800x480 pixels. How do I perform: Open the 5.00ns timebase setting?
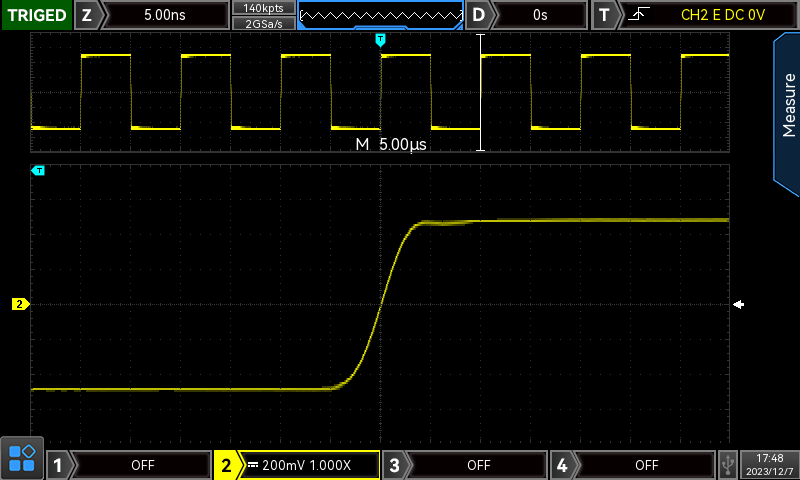165,15
